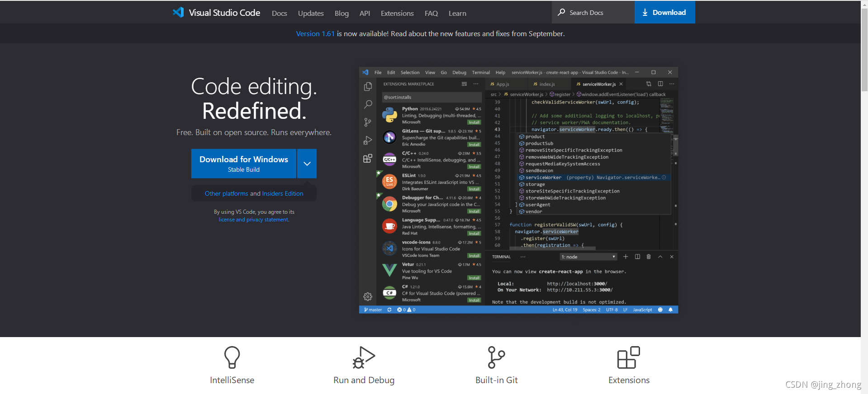
Task: Open the more actions dots in Extensions header
Action: 476,84
